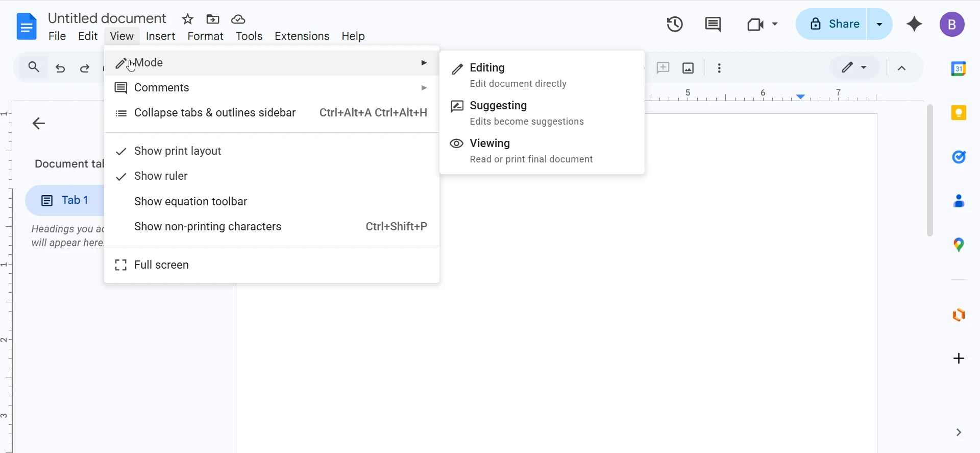
Task: Enable Show non-printing characters
Action: pos(208,227)
